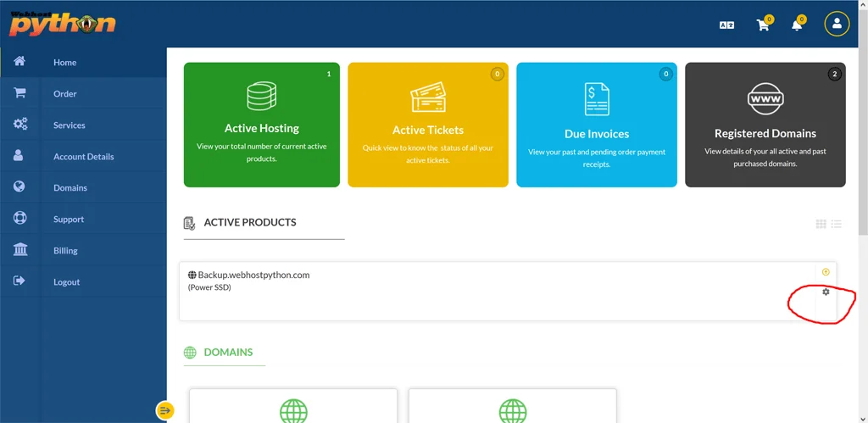Open the user profile avatar menu
The height and width of the screenshot is (423, 868).
(x=837, y=24)
